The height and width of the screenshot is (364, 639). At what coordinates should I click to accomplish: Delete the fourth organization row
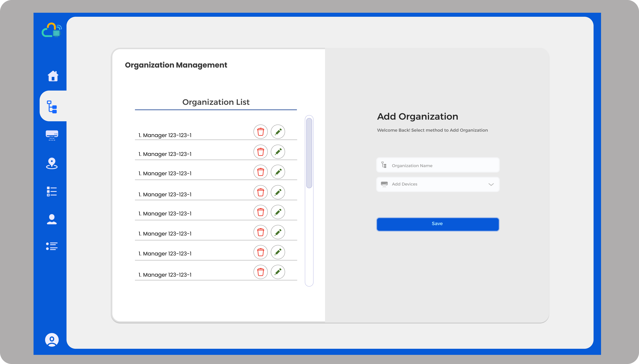(x=260, y=192)
